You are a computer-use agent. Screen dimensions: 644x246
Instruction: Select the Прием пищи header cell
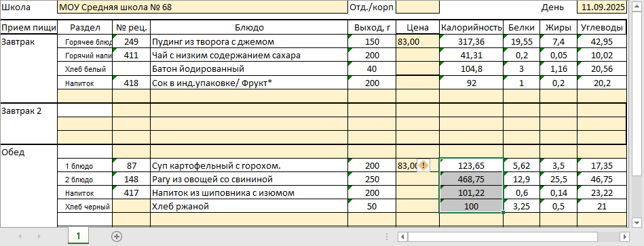point(29,28)
